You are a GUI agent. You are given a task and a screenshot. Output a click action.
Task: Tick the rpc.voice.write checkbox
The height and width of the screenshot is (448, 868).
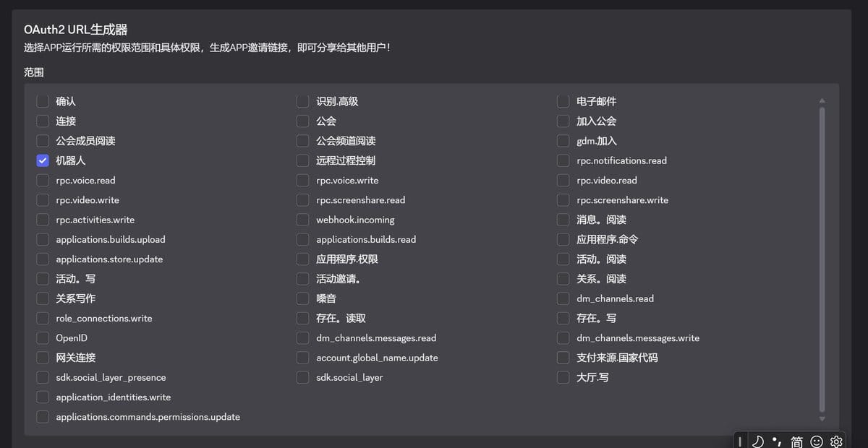[303, 180]
